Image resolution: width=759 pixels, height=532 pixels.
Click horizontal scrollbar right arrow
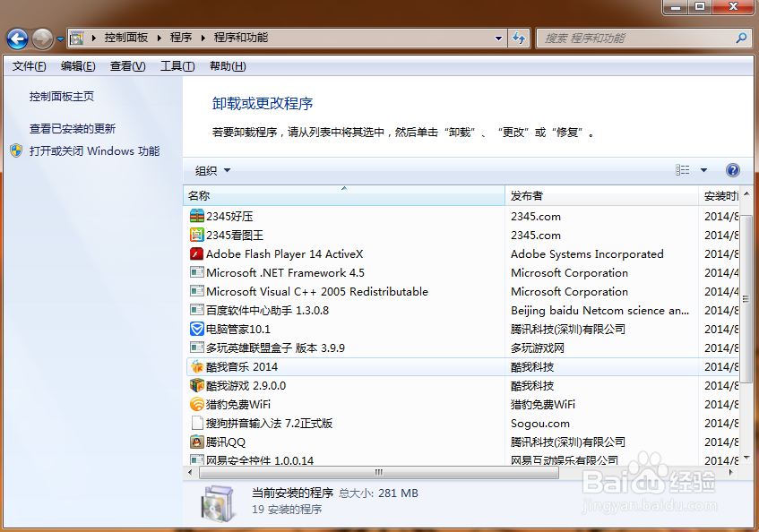pos(731,472)
